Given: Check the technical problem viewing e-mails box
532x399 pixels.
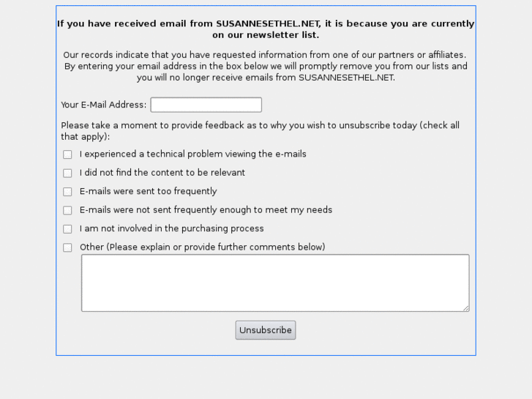Looking at the screenshot, I should (x=67, y=154).
